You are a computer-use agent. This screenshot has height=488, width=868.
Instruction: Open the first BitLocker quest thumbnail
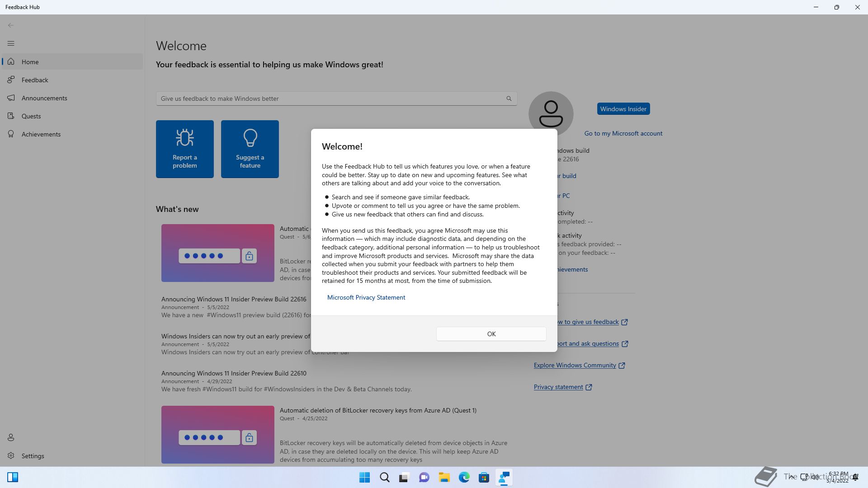click(x=218, y=253)
